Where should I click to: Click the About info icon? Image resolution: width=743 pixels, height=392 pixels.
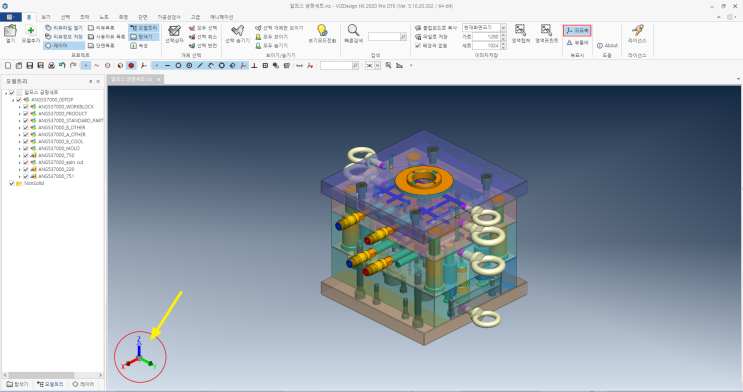(599, 46)
